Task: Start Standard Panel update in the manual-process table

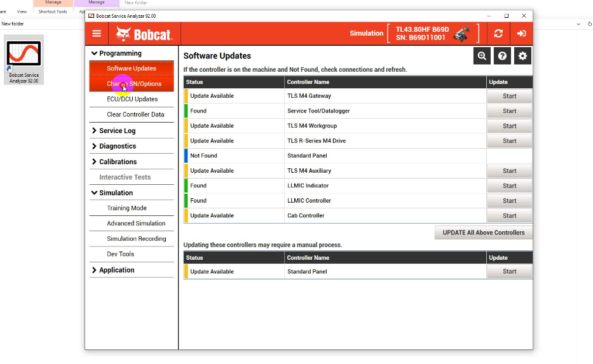Action: pos(509,271)
